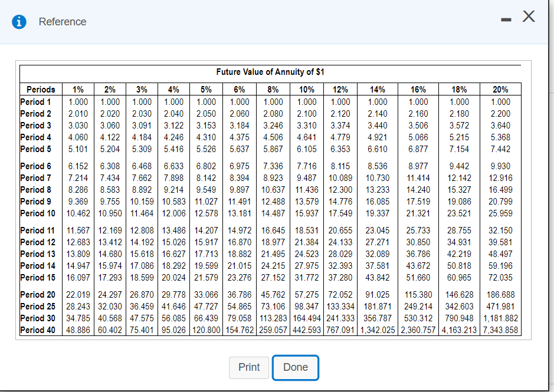Click the value 1,342.025 in the table
Screen dimensions: 554x392
378,330
